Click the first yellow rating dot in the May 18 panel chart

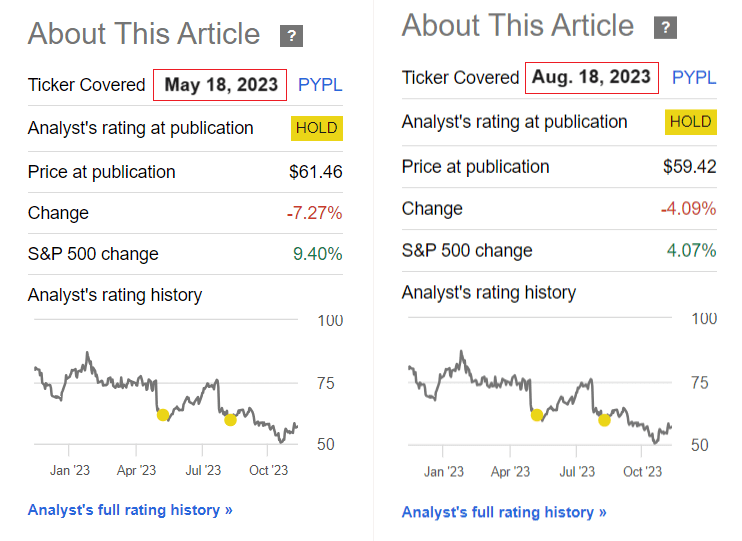tap(163, 415)
